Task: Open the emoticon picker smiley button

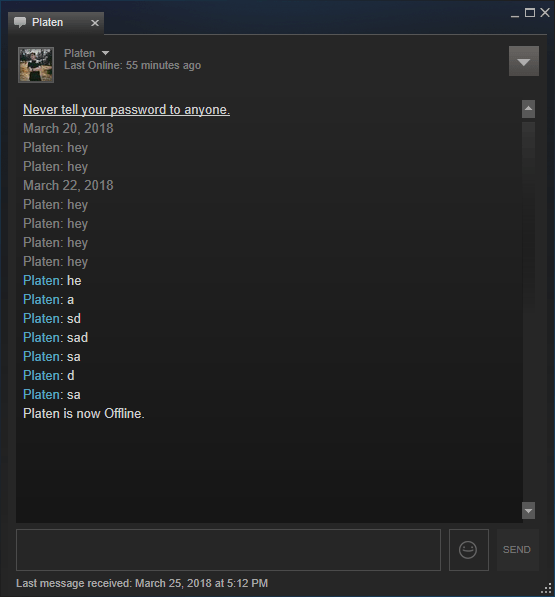Action: point(469,549)
